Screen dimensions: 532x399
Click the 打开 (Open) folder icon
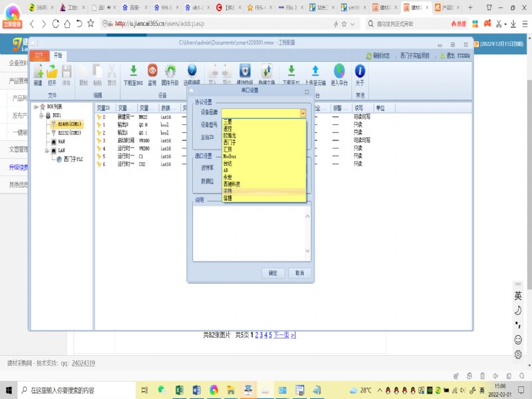52,72
